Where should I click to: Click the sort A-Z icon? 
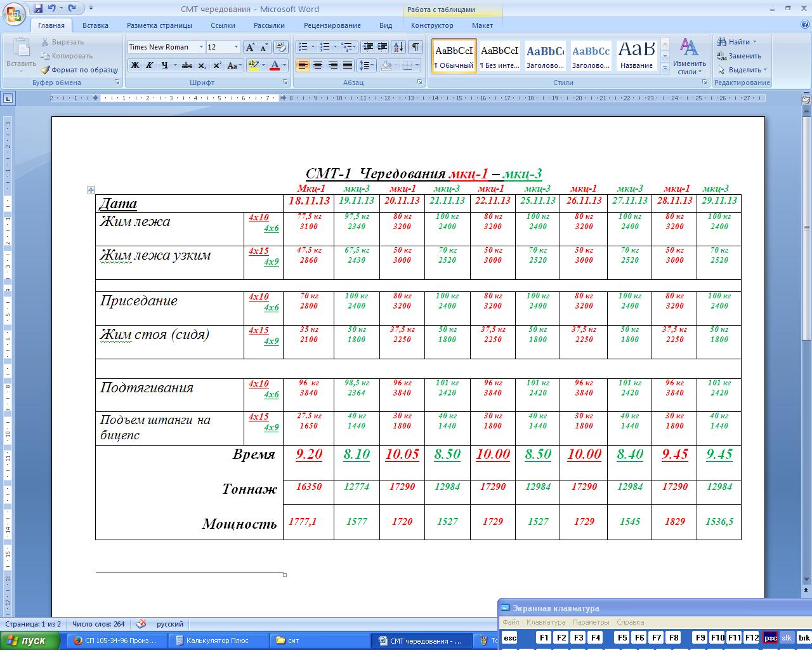point(398,47)
